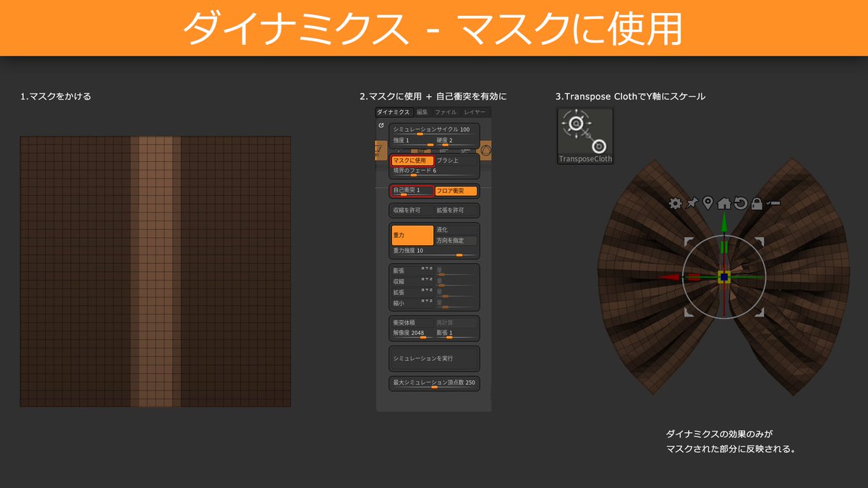Open the gizmo customization gear icon
The image size is (868, 488).
pos(676,203)
